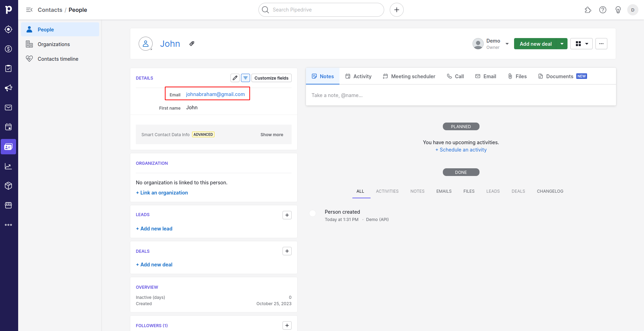This screenshot has height=331, width=644.
Task: Open Products box icon in sidebar
Action: 8,186
